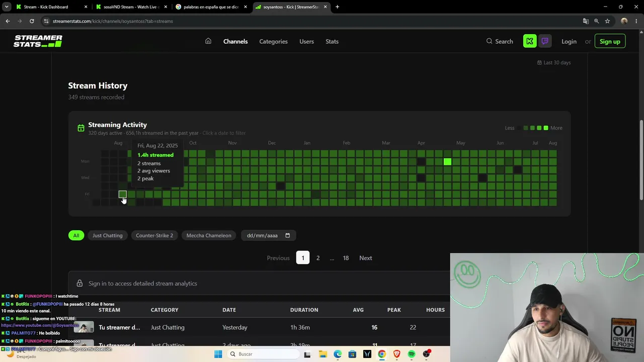Open Task View on the taskbar
This screenshot has width=644, height=362.
tap(307, 354)
